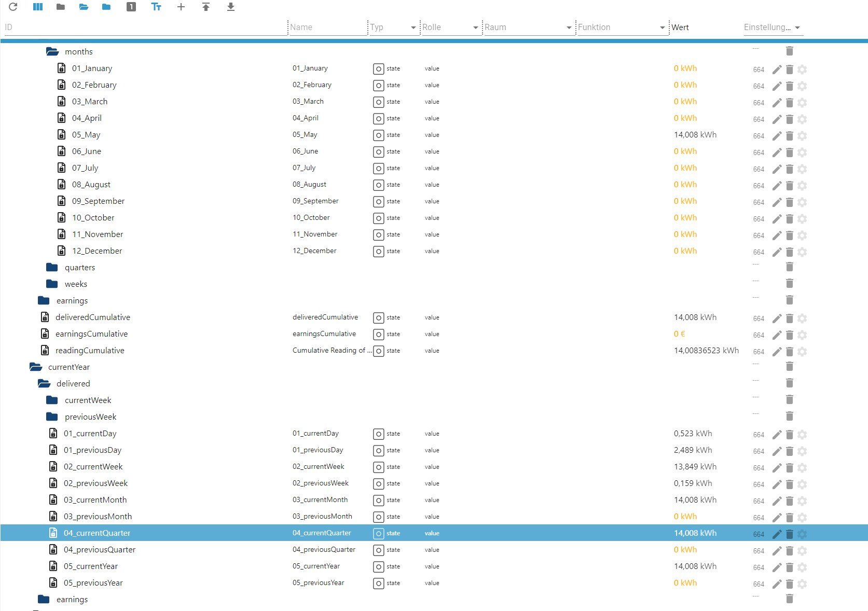Delete the 05_previousYear object
Image resolution: width=868 pixels, height=611 pixels.
[789, 584]
